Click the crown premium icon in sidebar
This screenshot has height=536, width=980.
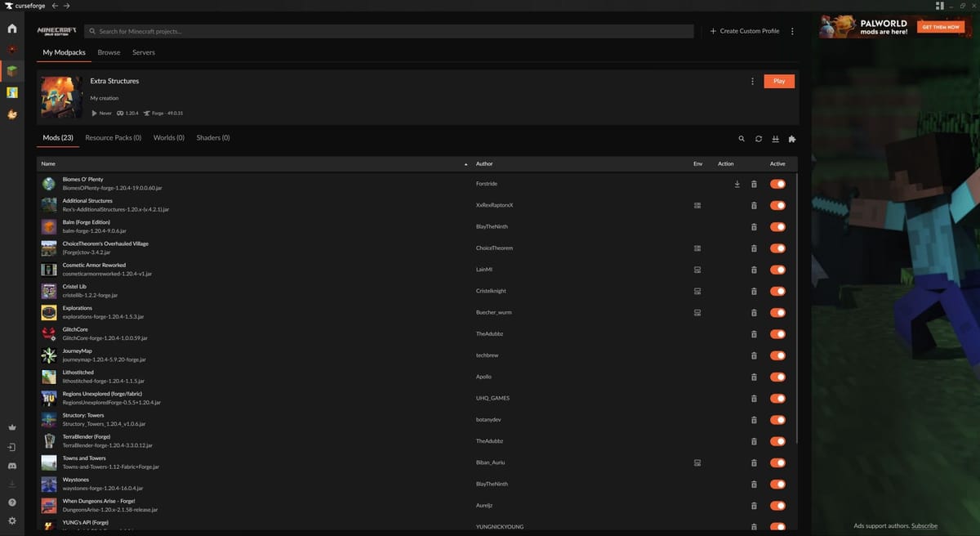pos(11,427)
